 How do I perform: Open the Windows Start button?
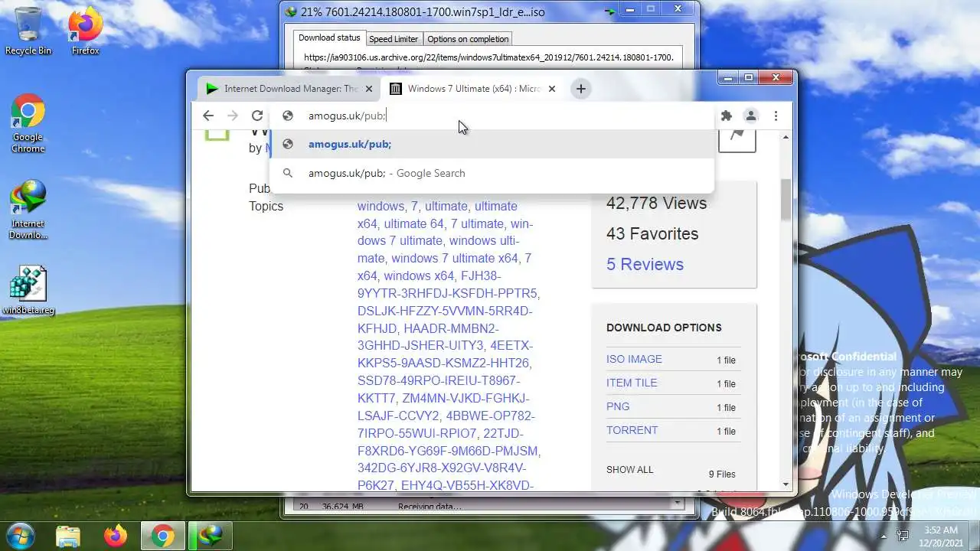click(x=21, y=535)
